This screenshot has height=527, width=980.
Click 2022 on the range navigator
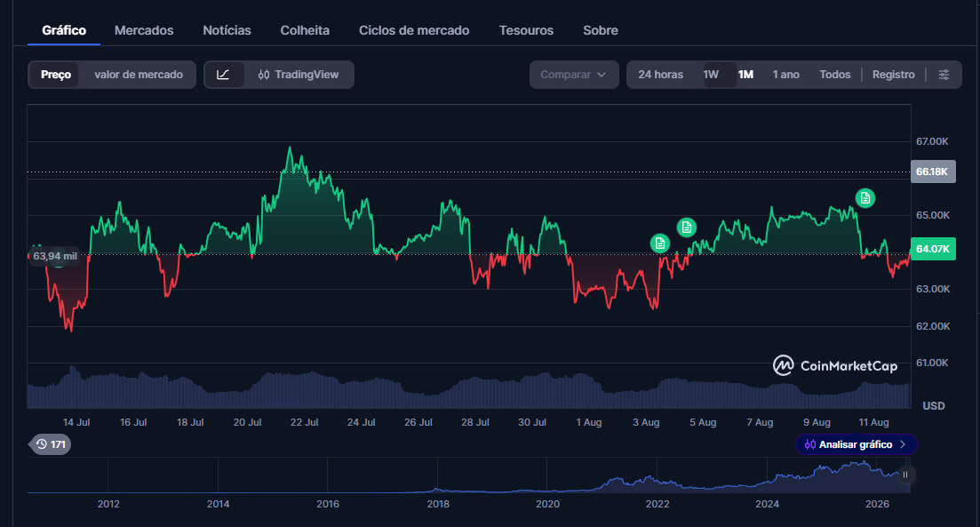[657, 504]
